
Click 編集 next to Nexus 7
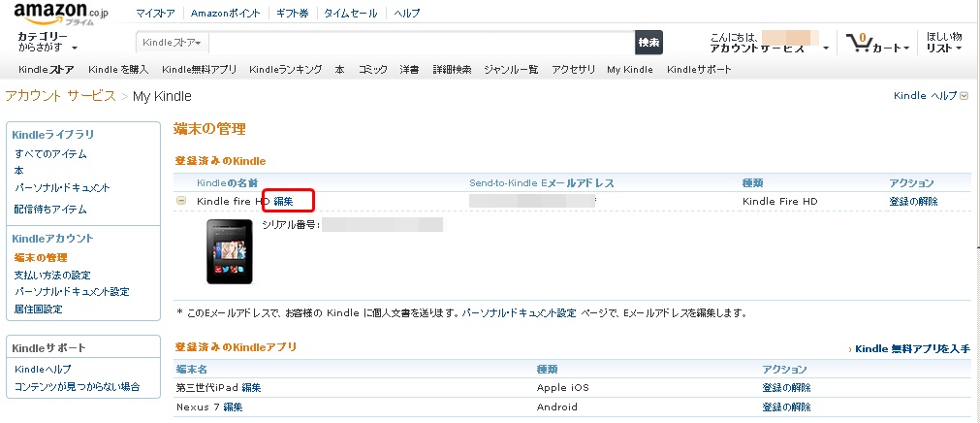(x=233, y=407)
